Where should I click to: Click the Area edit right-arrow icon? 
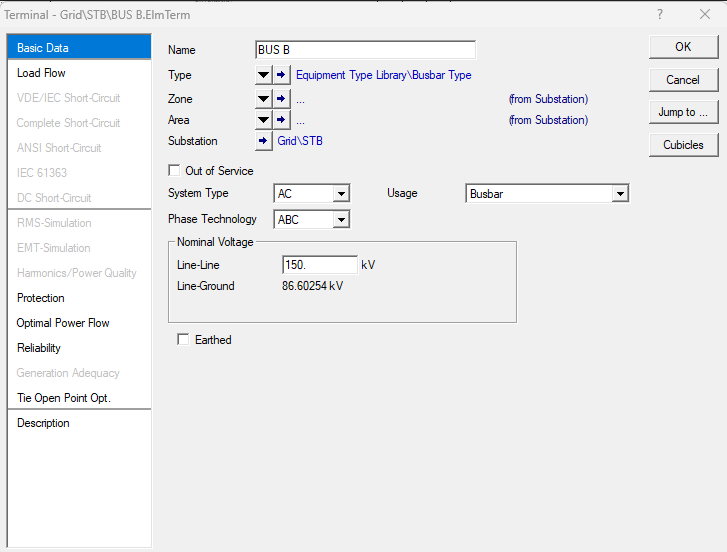pos(282,120)
